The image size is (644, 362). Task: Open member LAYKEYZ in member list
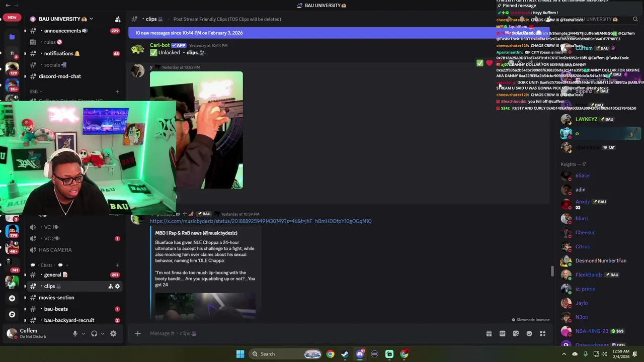click(x=586, y=119)
